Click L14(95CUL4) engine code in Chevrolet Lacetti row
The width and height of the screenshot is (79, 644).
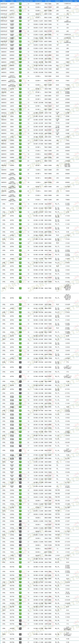click(67, 4)
